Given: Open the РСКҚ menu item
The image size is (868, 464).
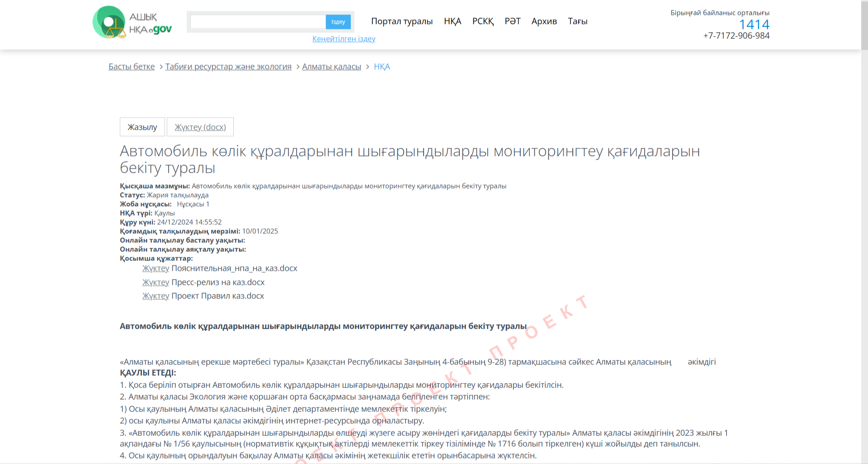Looking at the screenshot, I should 483,21.
